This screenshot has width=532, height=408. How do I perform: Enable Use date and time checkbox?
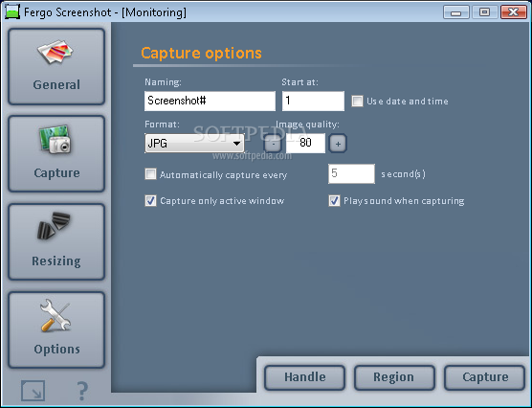click(357, 102)
